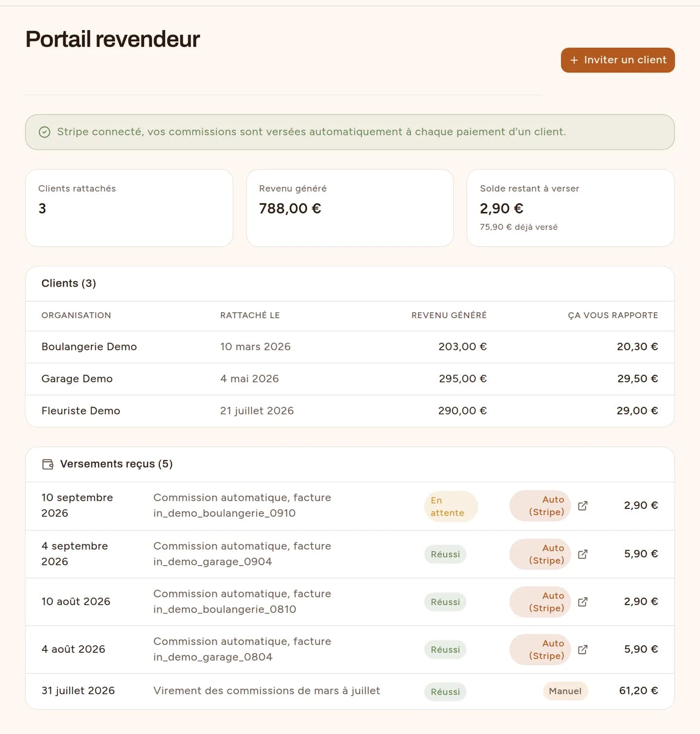The image size is (700, 734).
Task: Click the Clients (3) section title
Action: pyautogui.click(x=69, y=284)
